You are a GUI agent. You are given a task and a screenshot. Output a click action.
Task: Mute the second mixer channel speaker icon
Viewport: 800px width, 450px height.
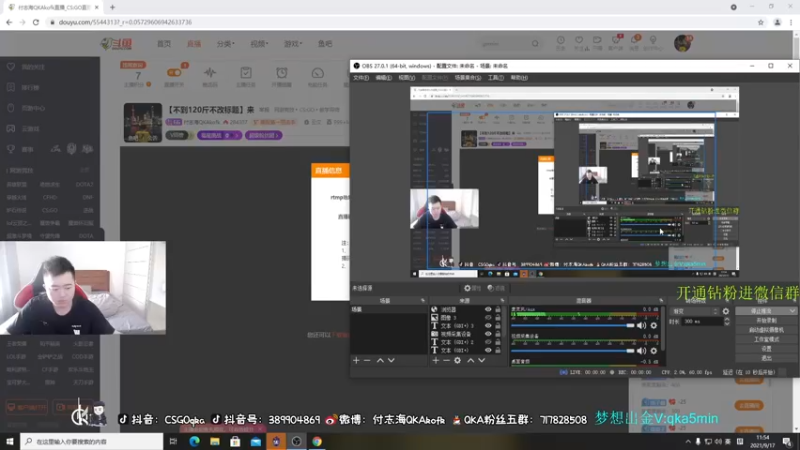coord(642,351)
